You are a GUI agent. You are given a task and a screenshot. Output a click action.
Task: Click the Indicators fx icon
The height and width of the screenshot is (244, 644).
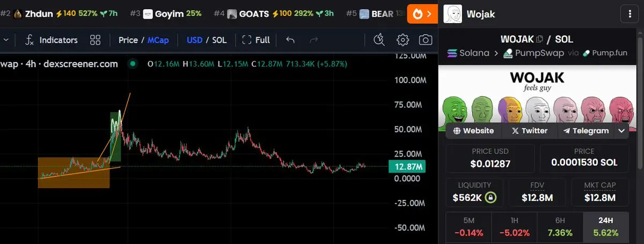(30, 40)
